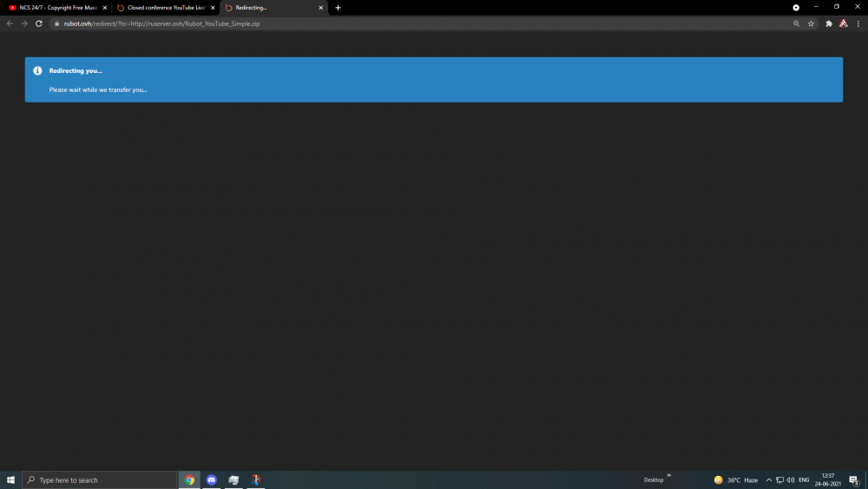Open the Extensions puzzle-piece menu

pos(829,23)
